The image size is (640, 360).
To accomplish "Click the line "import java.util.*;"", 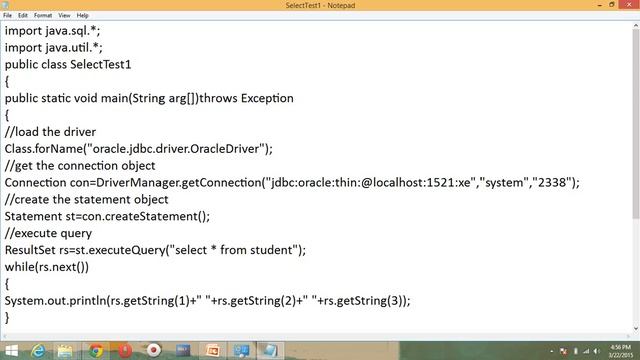I will tap(53, 48).
